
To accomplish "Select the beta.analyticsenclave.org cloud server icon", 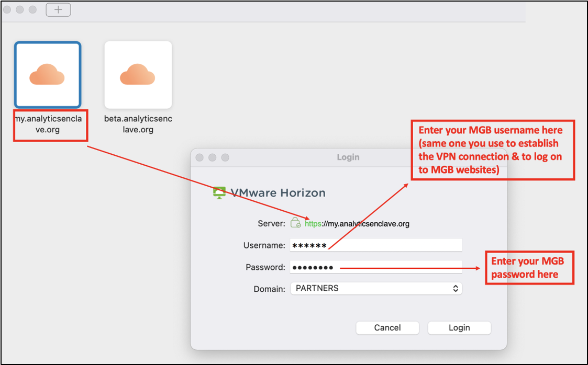I will point(138,75).
